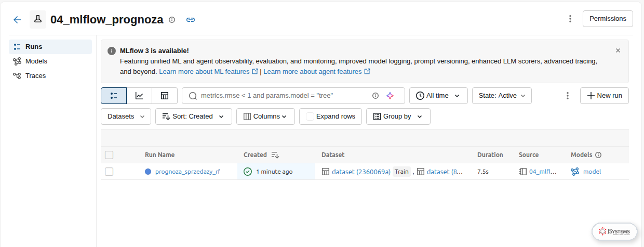This screenshot has height=247, width=644.
Task: Switch to list view of runs
Action: pos(114,96)
